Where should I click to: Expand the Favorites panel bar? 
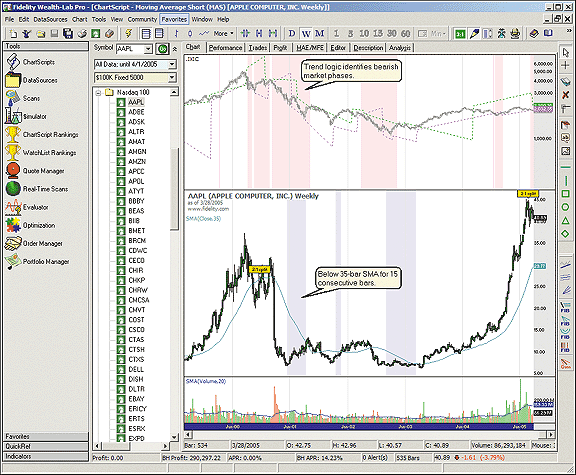coord(46,437)
